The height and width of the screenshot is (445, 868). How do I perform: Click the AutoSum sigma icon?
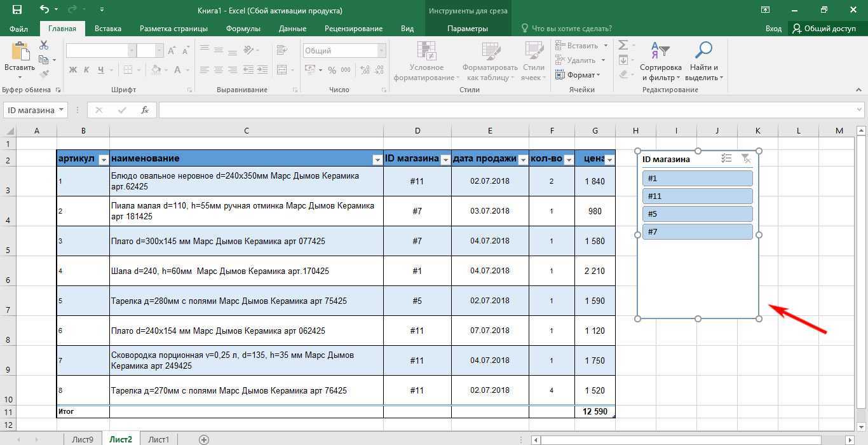coord(623,45)
